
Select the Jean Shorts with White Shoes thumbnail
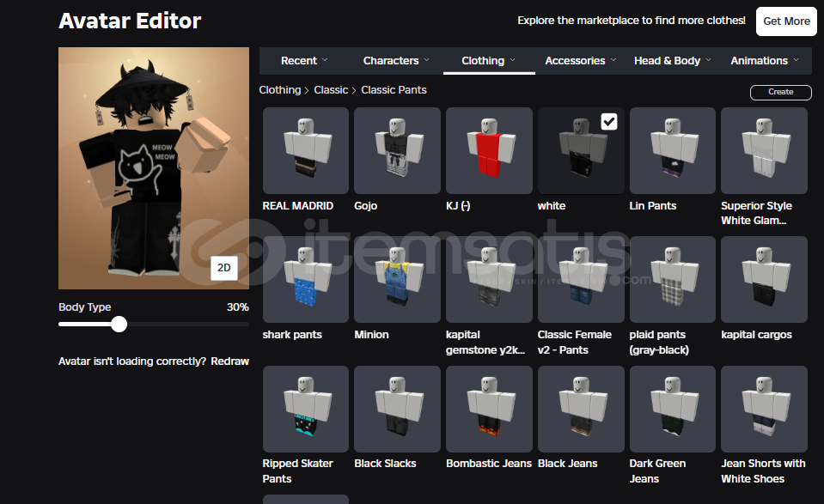[x=764, y=409]
